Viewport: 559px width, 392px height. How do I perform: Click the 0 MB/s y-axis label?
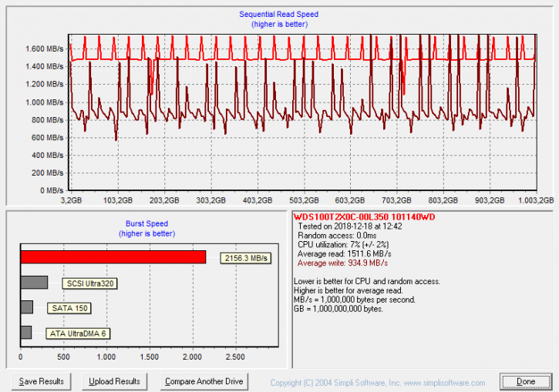52,190
